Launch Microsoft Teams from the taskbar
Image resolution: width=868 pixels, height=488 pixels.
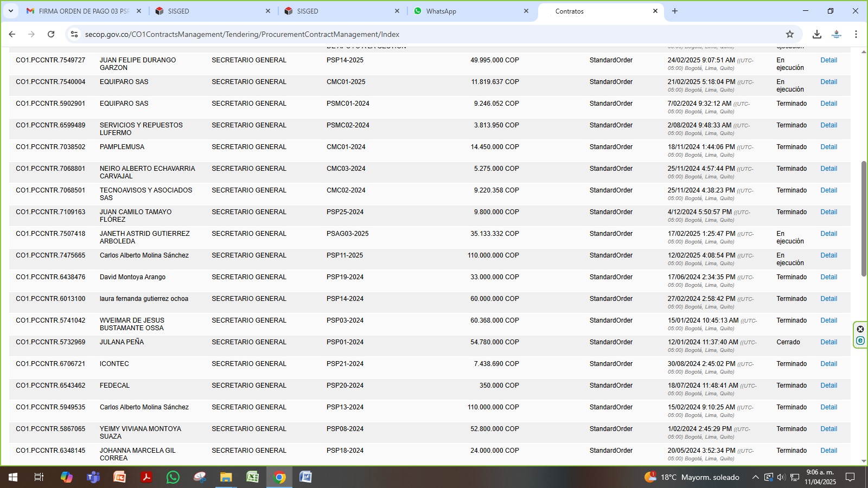click(x=93, y=477)
